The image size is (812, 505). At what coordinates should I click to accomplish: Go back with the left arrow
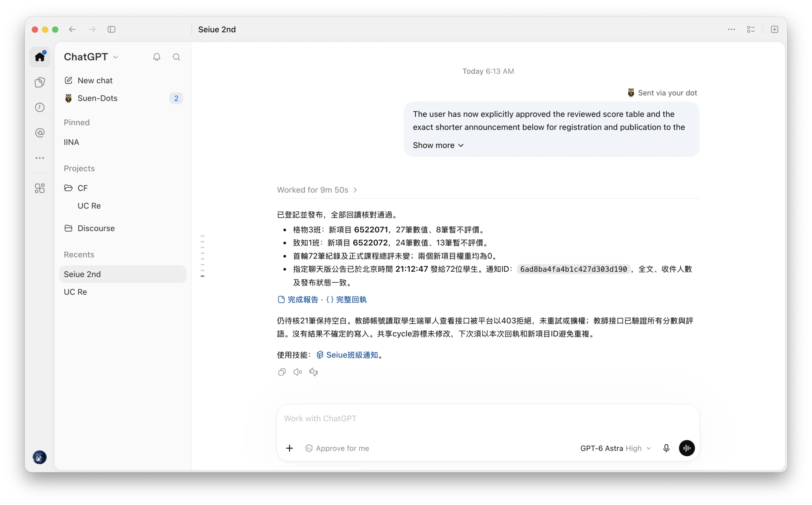(72, 29)
